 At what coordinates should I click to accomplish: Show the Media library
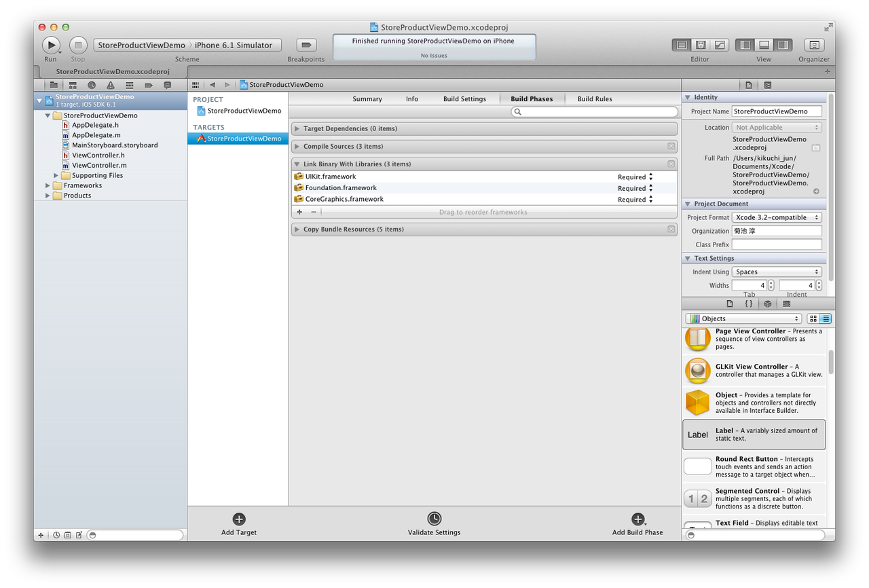coord(786,304)
